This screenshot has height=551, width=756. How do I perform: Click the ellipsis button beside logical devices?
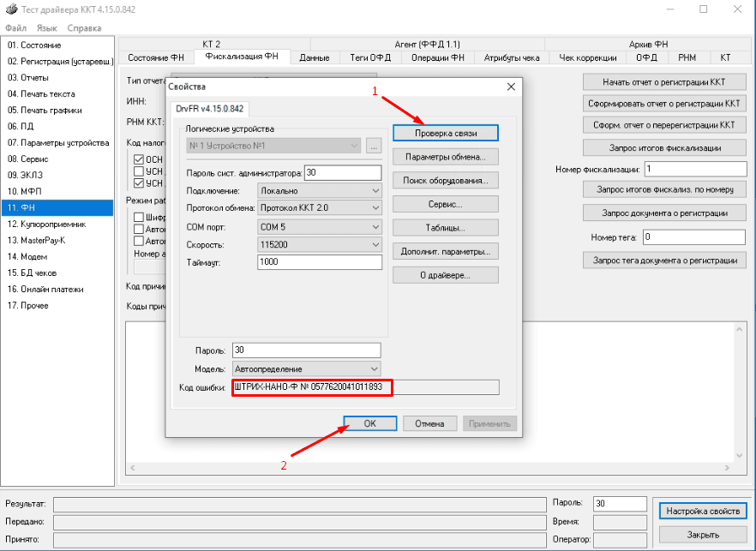(373, 146)
